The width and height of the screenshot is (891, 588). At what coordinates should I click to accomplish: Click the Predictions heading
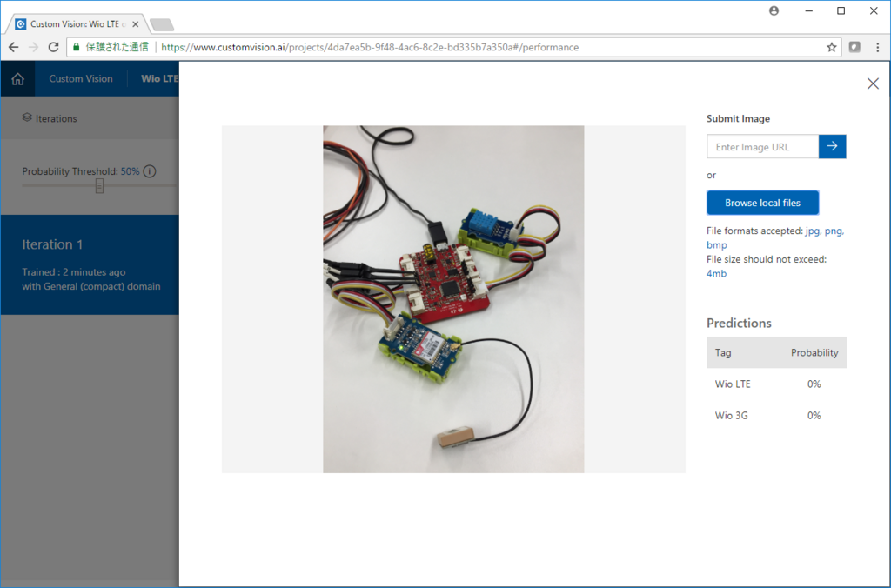(x=739, y=323)
